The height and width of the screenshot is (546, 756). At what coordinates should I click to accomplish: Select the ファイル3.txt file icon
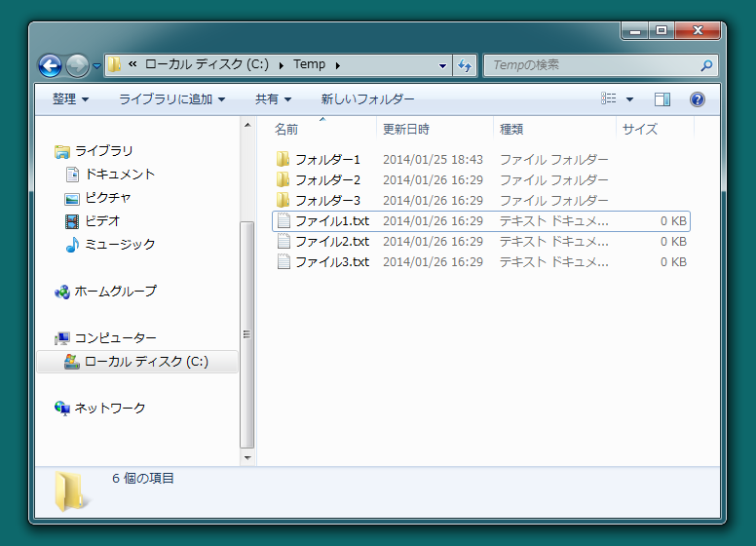coord(283,261)
